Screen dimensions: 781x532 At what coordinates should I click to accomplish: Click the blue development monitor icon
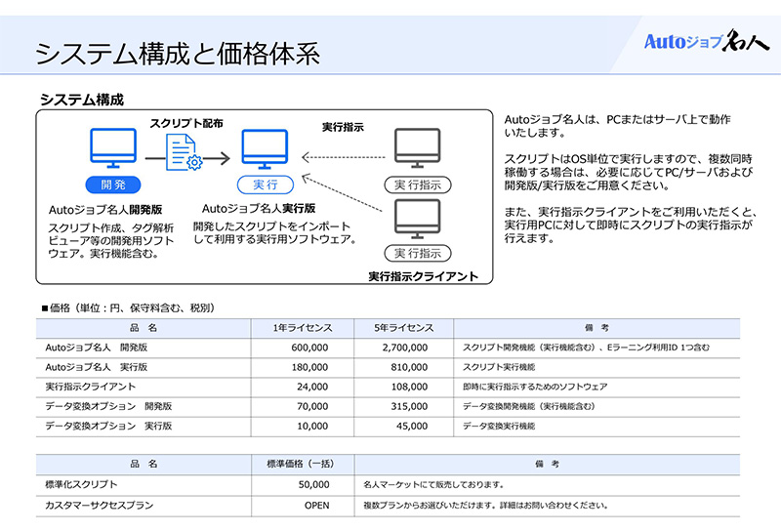(x=113, y=148)
